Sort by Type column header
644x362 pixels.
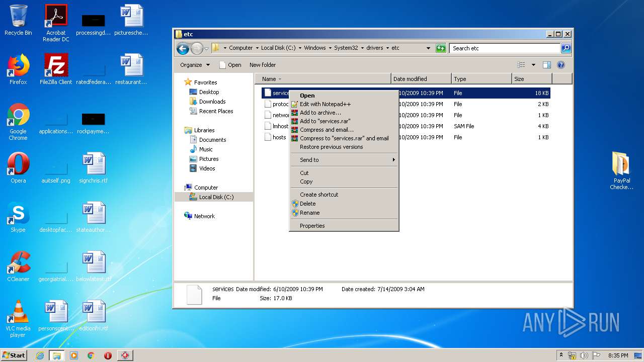[481, 79]
